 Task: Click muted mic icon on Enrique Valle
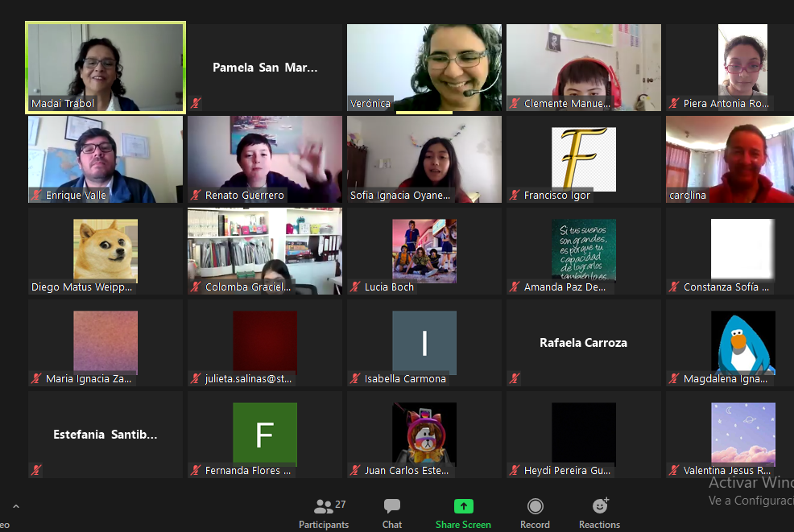tap(36, 196)
